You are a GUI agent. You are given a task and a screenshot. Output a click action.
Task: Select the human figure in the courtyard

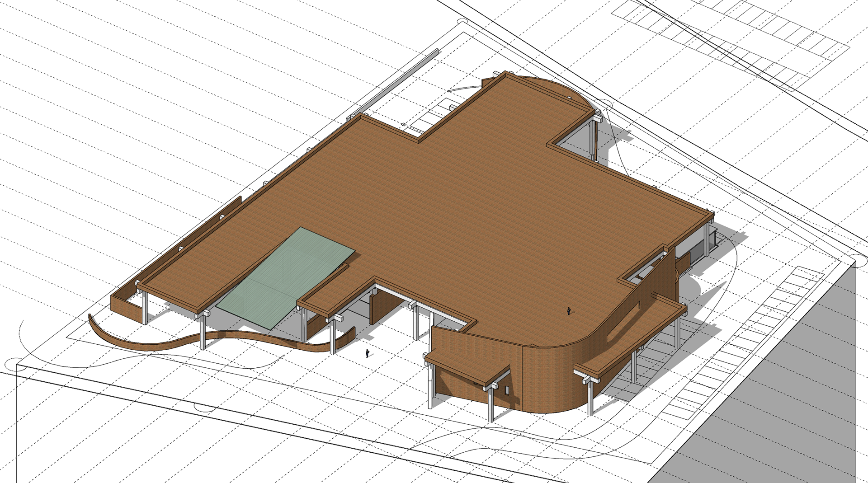[x=368, y=353]
